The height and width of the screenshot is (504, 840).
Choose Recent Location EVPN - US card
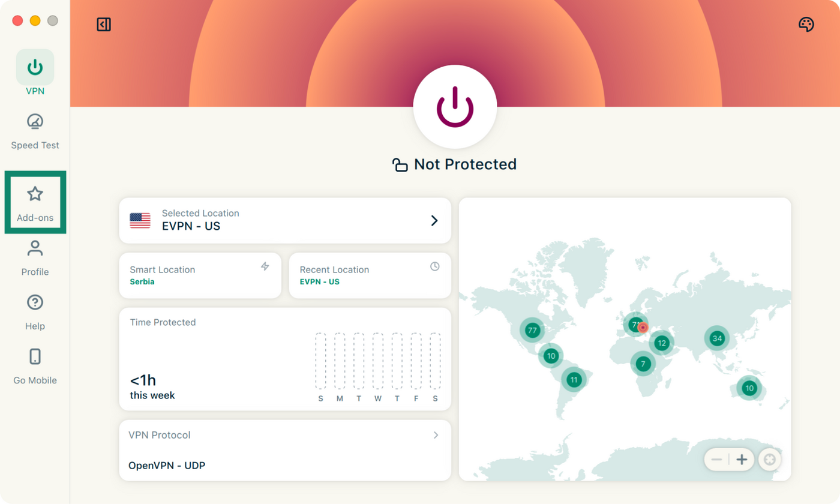click(x=370, y=275)
